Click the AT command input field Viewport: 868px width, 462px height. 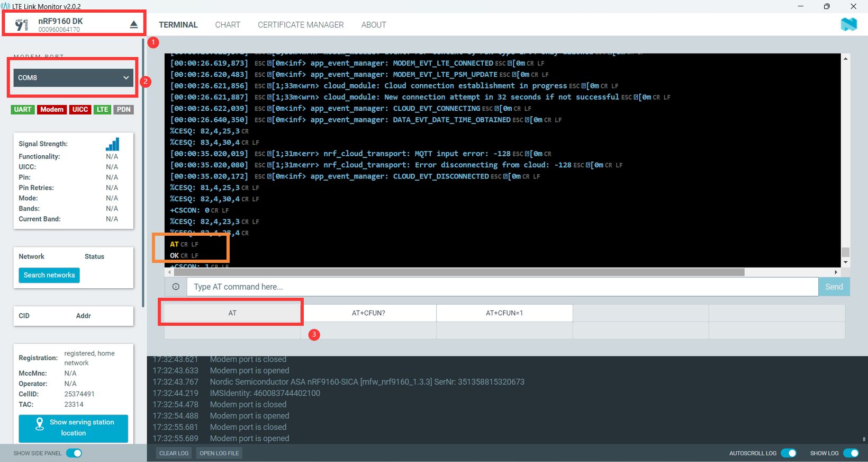pyautogui.click(x=502, y=287)
